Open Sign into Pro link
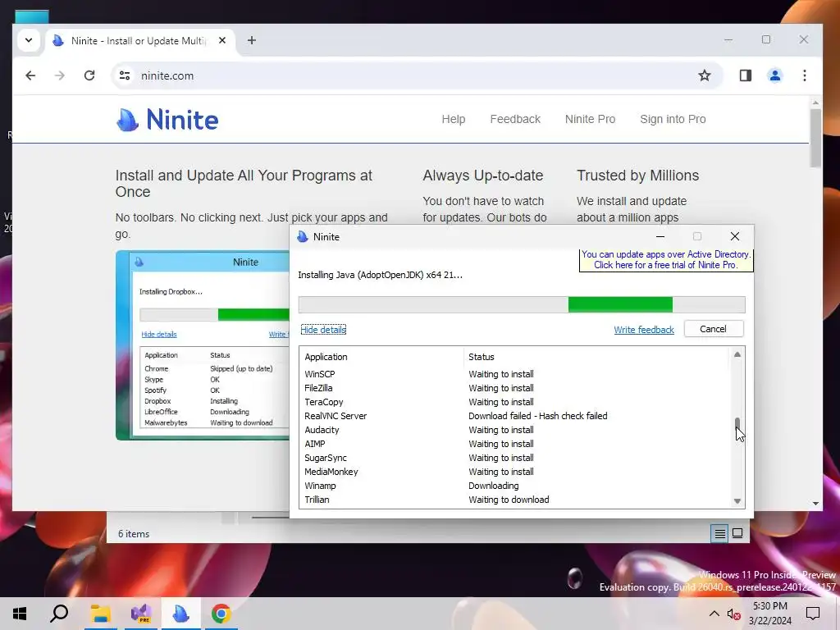 (x=673, y=119)
